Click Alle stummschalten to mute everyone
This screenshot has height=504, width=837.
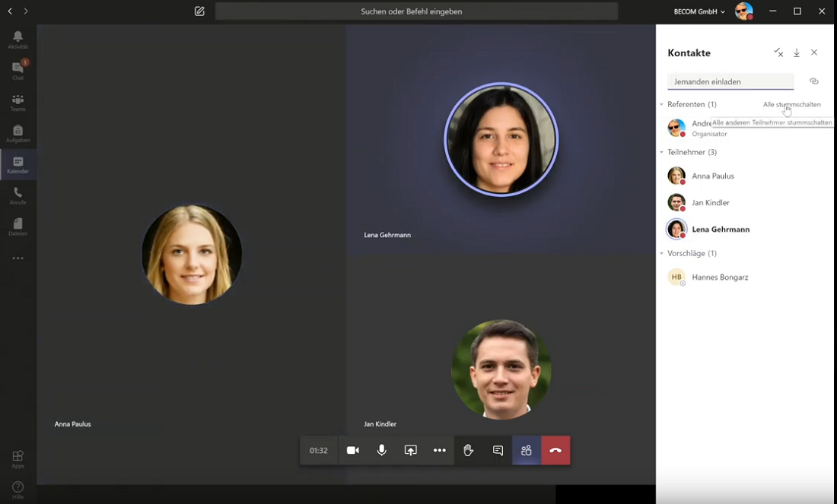(x=791, y=104)
